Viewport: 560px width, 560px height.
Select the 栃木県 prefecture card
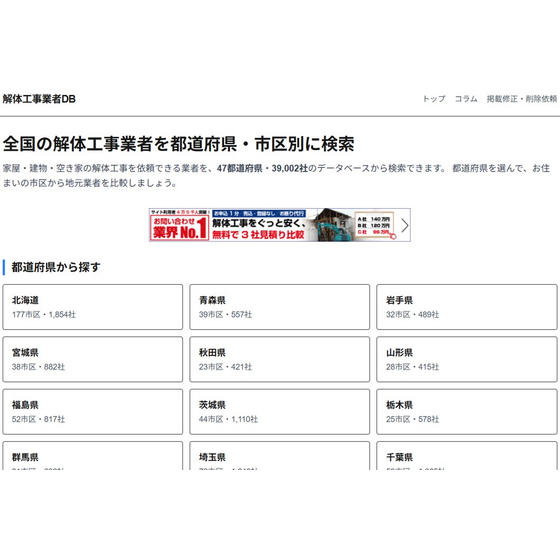pyautogui.click(x=467, y=412)
